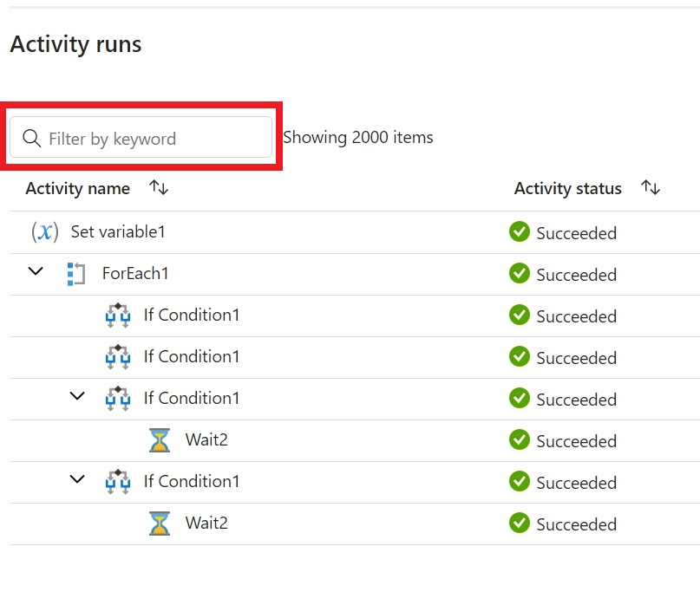
Task: Sort by Activity name arrows icon
Action: point(159,188)
